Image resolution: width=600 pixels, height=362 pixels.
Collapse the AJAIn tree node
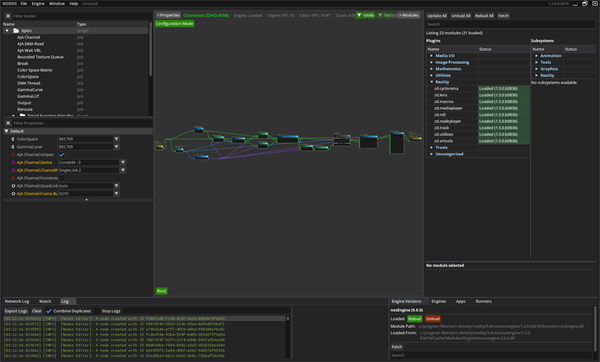[7, 31]
